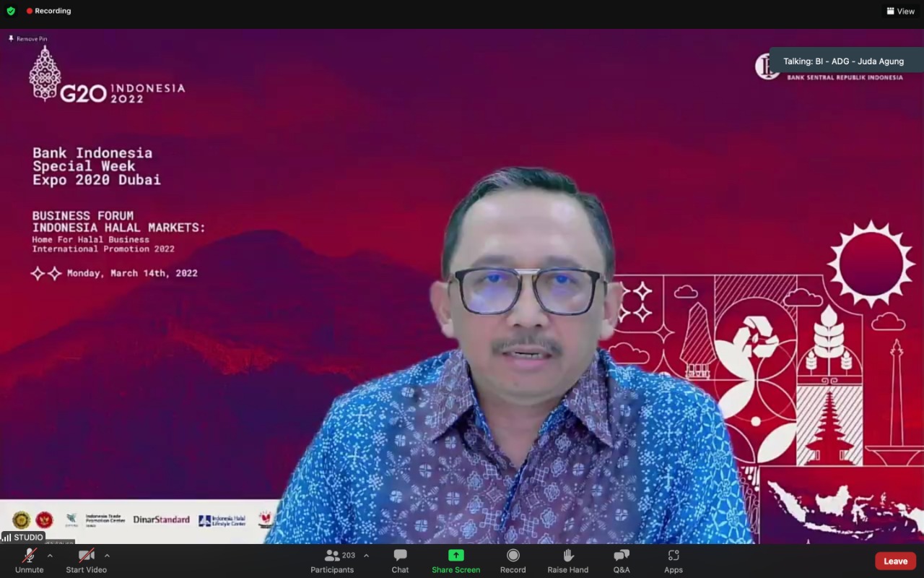Click Remove Pin on pinned video
Viewport: 924px width, 578px height.
[28, 38]
